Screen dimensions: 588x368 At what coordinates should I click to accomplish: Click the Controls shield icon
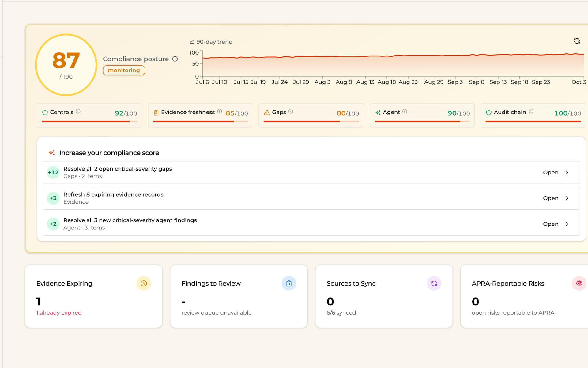tap(45, 113)
